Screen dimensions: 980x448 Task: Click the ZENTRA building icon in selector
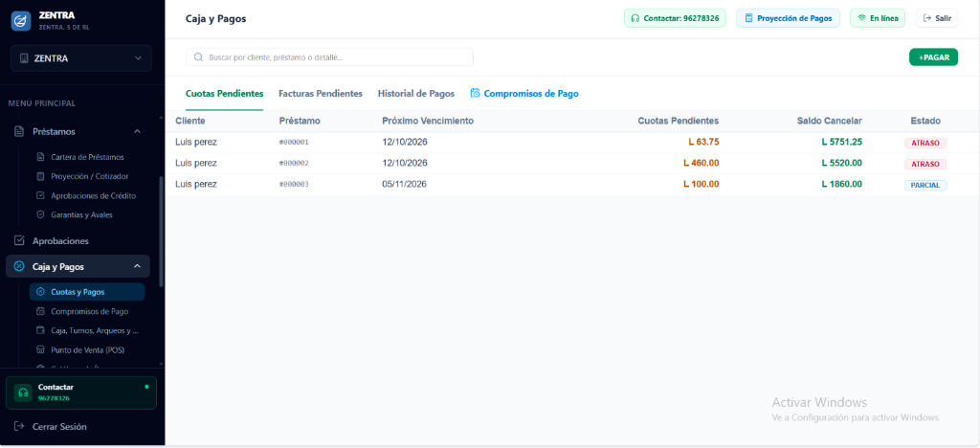[24, 58]
